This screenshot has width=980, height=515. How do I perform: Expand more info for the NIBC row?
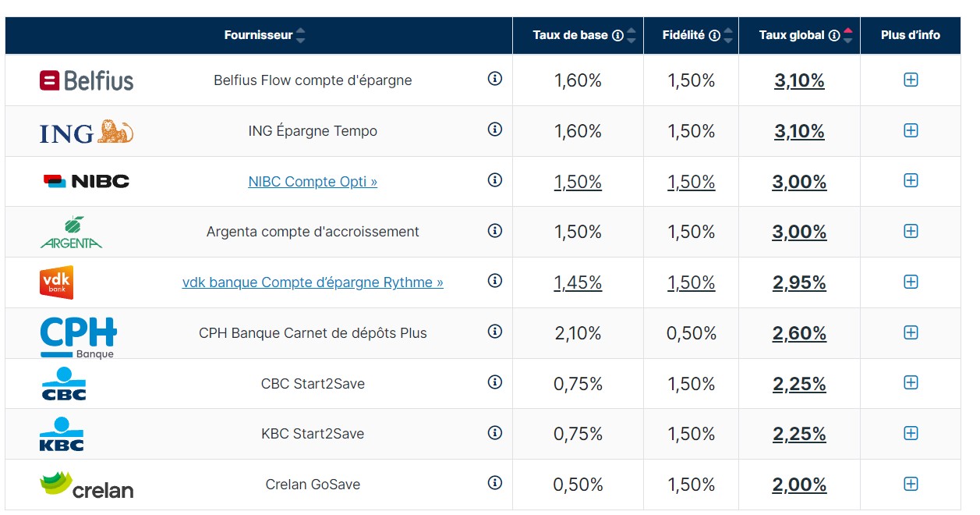(911, 180)
